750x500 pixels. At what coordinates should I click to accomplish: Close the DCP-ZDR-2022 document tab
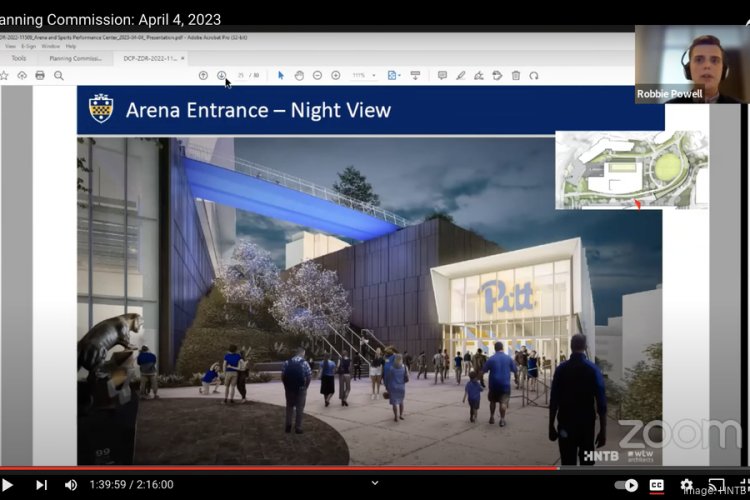pyautogui.click(x=183, y=58)
